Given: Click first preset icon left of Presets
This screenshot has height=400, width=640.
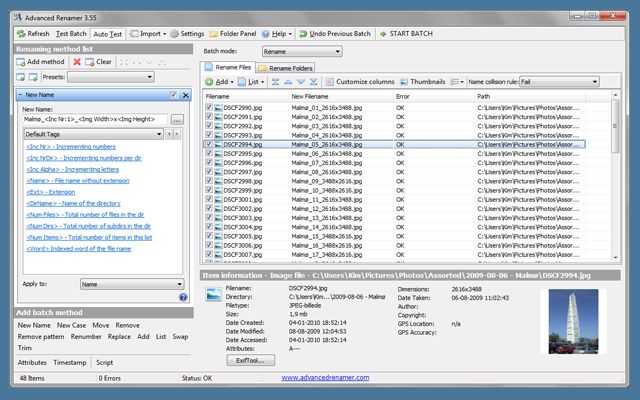Looking at the screenshot, I should (x=20, y=77).
